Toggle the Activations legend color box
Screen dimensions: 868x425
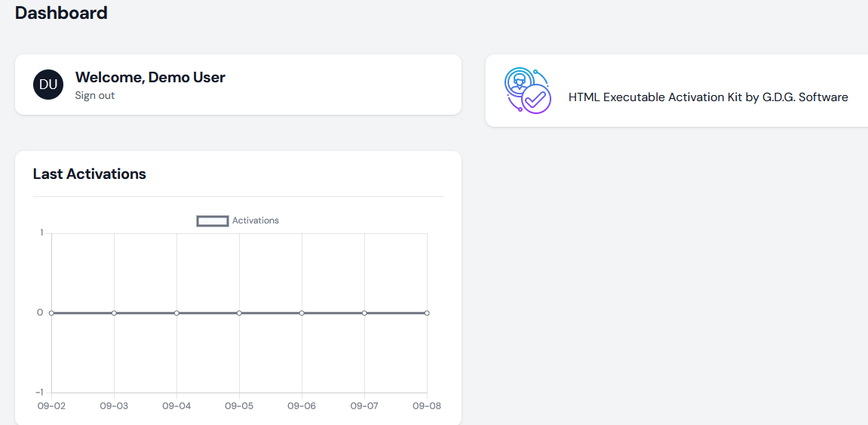pos(213,221)
